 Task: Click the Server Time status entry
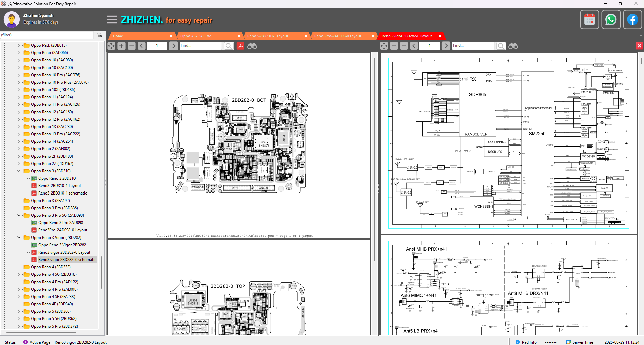pos(580,342)
